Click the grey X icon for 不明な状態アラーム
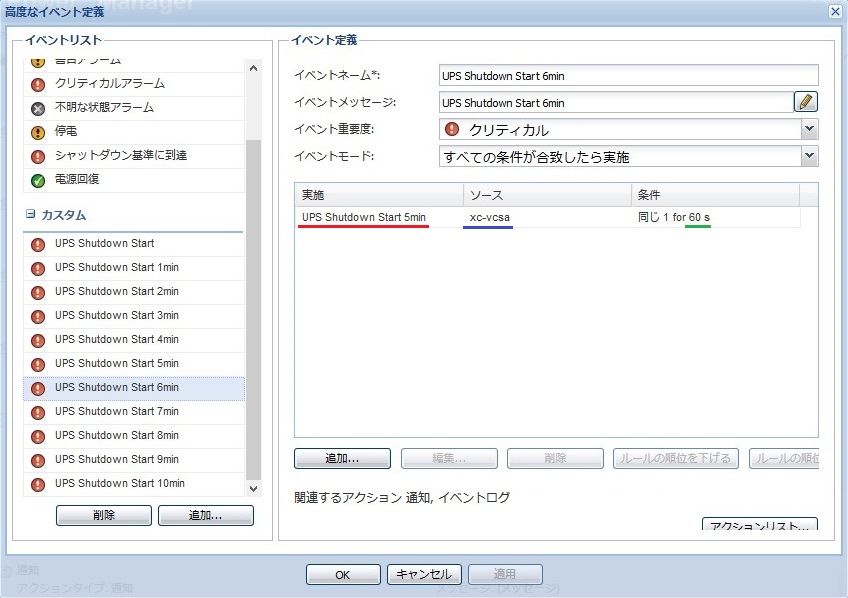 point(38,108)
